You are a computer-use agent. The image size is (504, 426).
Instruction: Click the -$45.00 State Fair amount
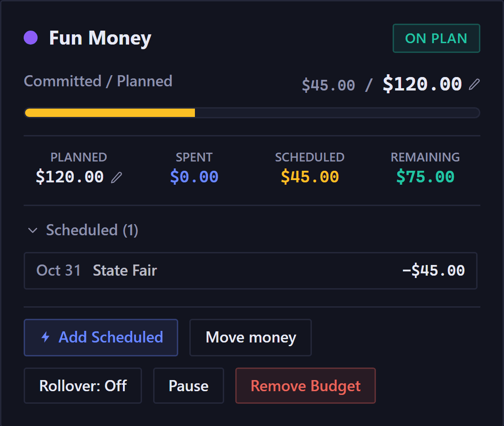point(433,271)
